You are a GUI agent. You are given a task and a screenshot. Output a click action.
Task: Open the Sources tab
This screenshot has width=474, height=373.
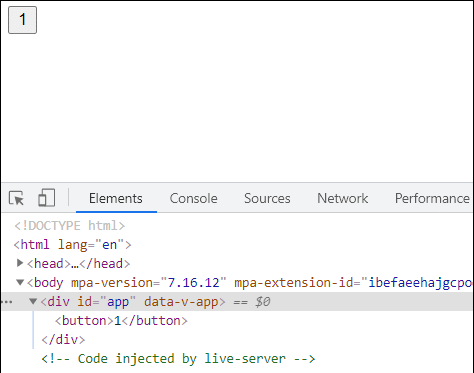[267, 198]
